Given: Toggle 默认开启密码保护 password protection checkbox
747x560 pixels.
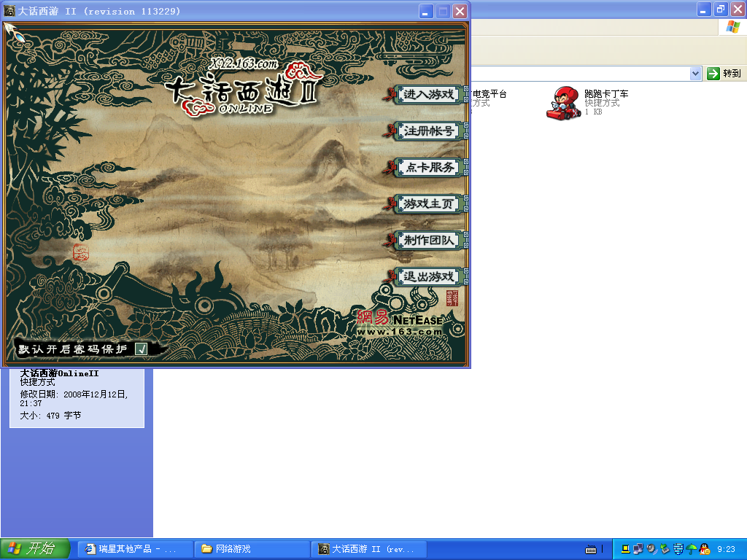Looking at the screenshot, I should pos(142,349).
